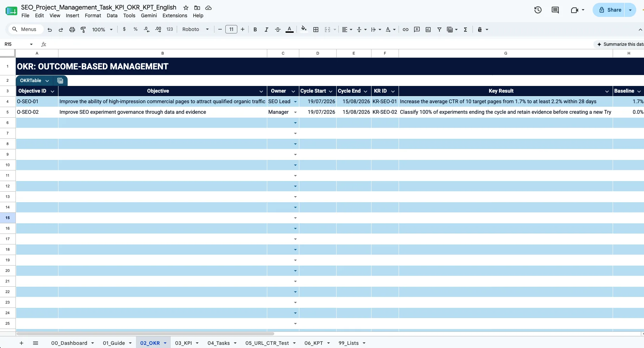Open the SEO Lead owner dropdown
This screenshot has height=348, width=644.
(x=295, y=102)
